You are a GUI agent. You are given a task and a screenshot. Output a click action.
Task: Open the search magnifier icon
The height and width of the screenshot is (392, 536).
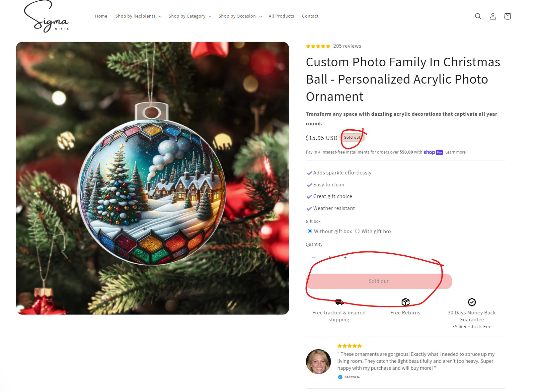tap(478, 16)
